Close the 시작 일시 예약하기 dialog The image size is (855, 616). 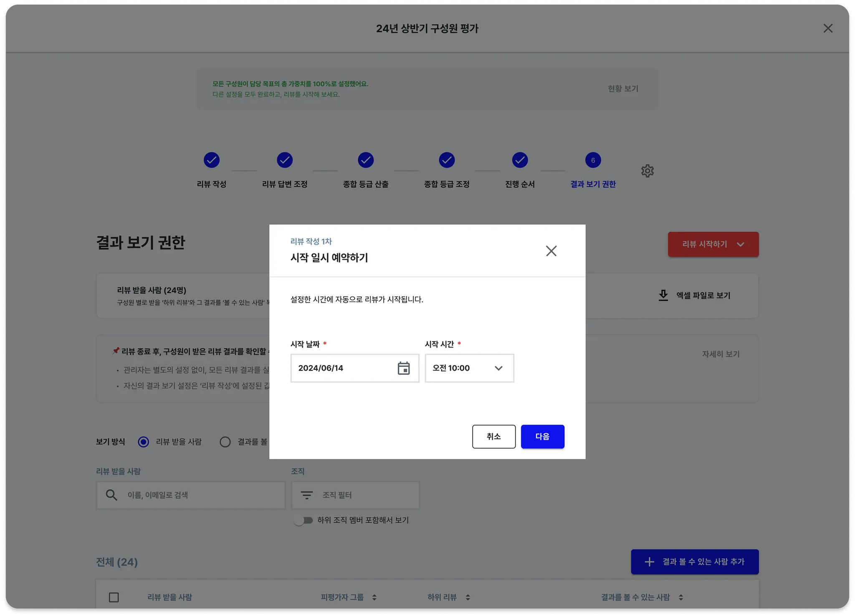click(551, 251)
